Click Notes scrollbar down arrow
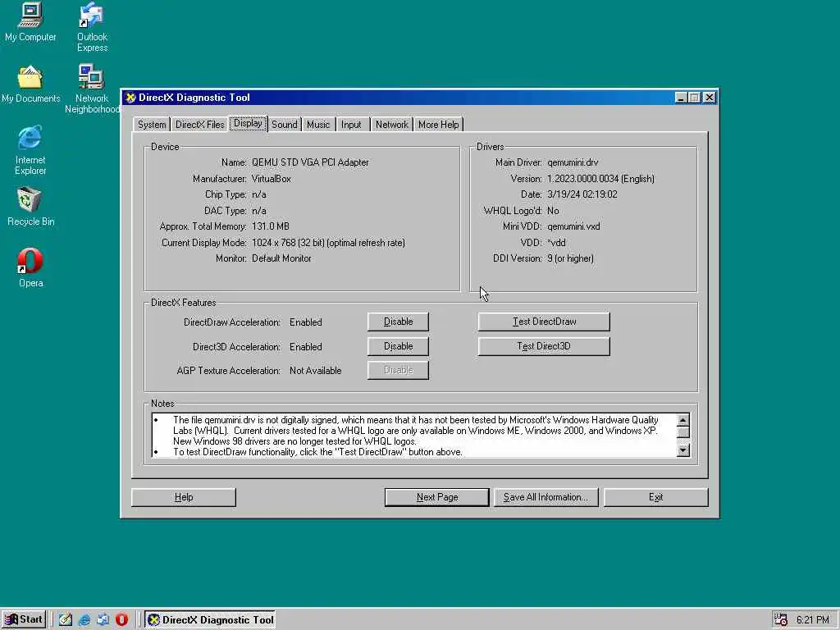 tap(683, 450)
